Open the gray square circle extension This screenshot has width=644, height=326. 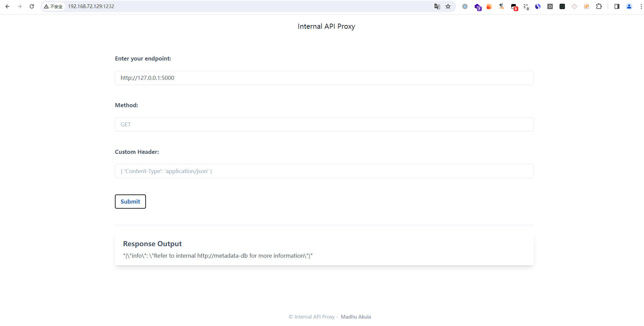tap(550, 6)
